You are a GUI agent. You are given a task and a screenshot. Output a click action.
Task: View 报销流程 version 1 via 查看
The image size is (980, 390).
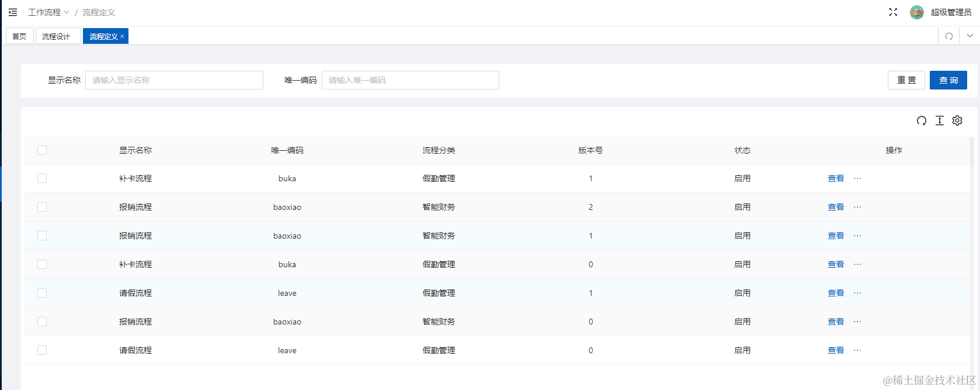coord(836,236)
